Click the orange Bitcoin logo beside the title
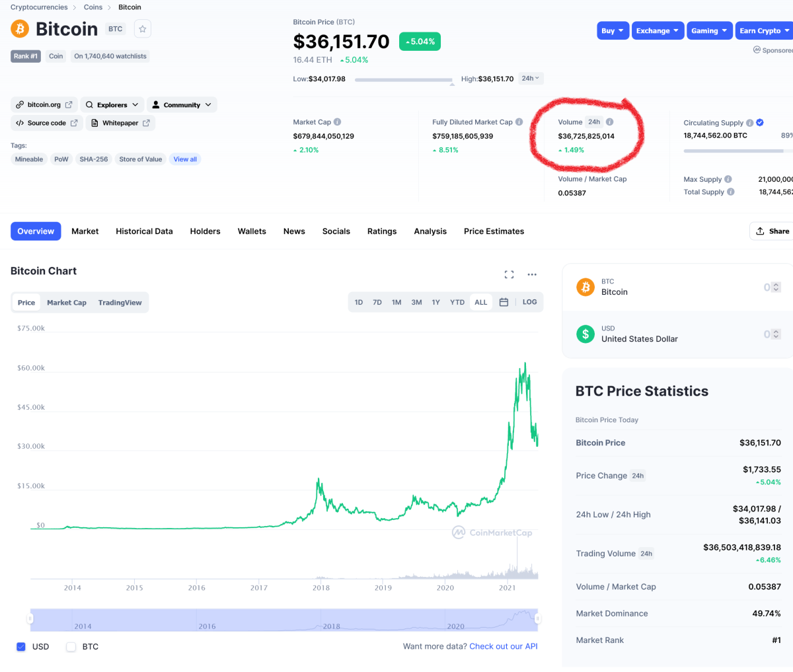Viewport: 793px width, 672px height. [x=20, y=29]
